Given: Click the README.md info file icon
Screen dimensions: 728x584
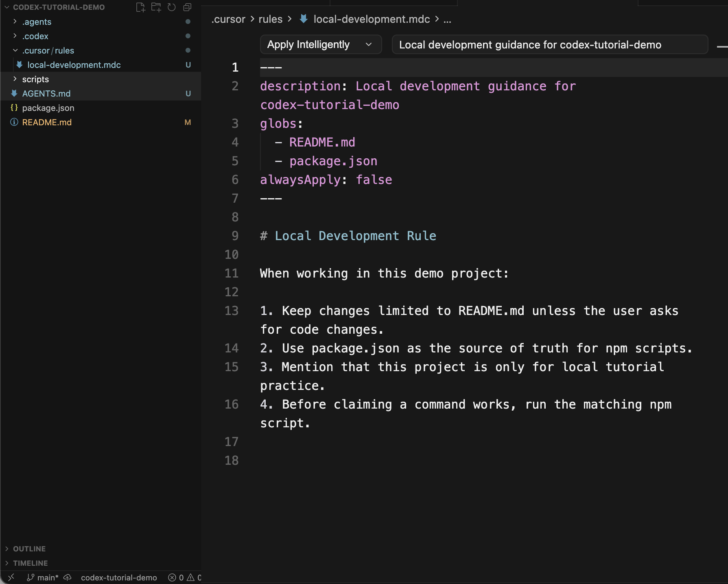Looking at the screenshot, I should (14, 122).
